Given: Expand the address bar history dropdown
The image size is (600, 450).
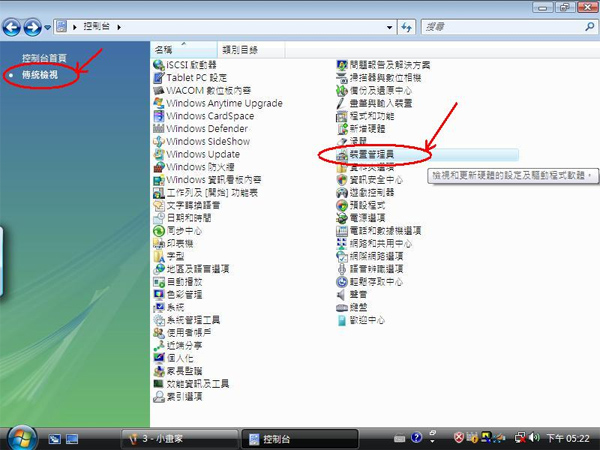Looking at the screenshot, I should click(x=390, y=27).
